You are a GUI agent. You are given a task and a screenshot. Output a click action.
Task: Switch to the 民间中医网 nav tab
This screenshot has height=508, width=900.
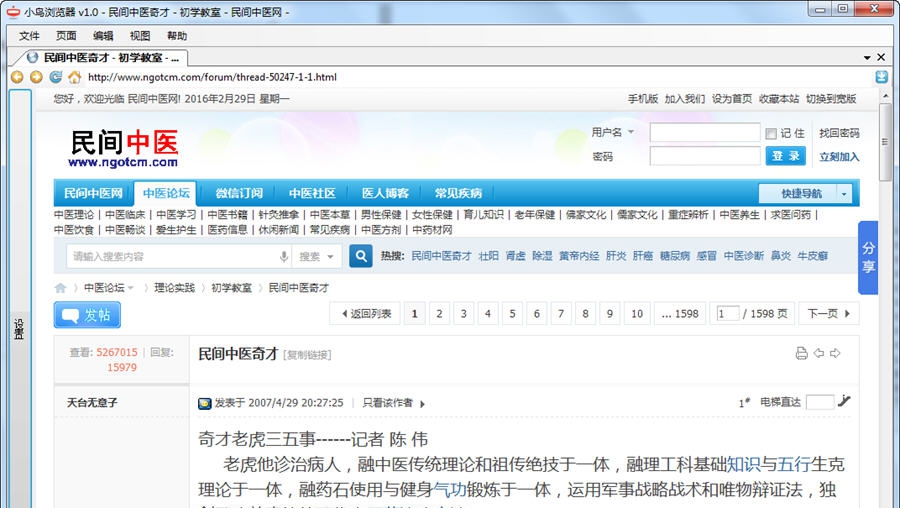[x=93, y=193]
